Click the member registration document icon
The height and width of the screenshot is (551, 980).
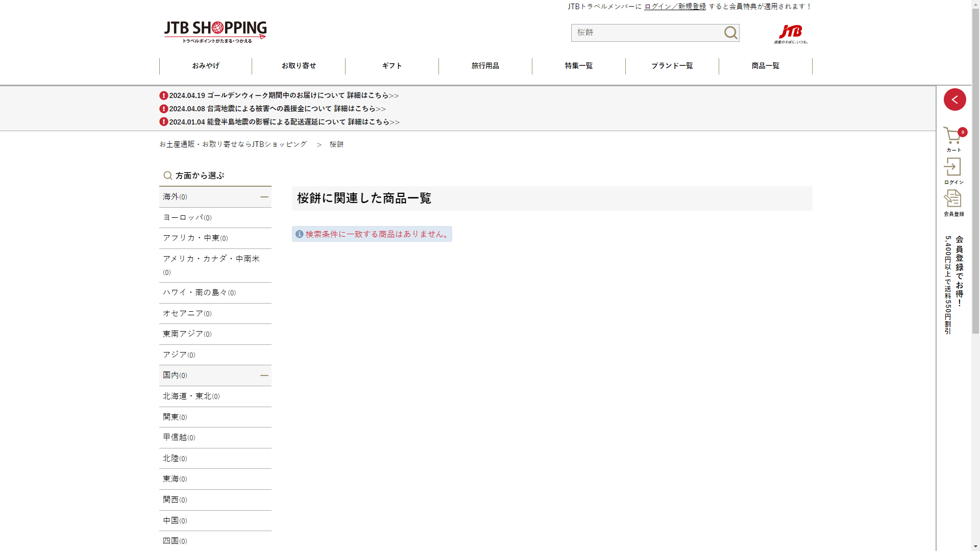point(952,199)
